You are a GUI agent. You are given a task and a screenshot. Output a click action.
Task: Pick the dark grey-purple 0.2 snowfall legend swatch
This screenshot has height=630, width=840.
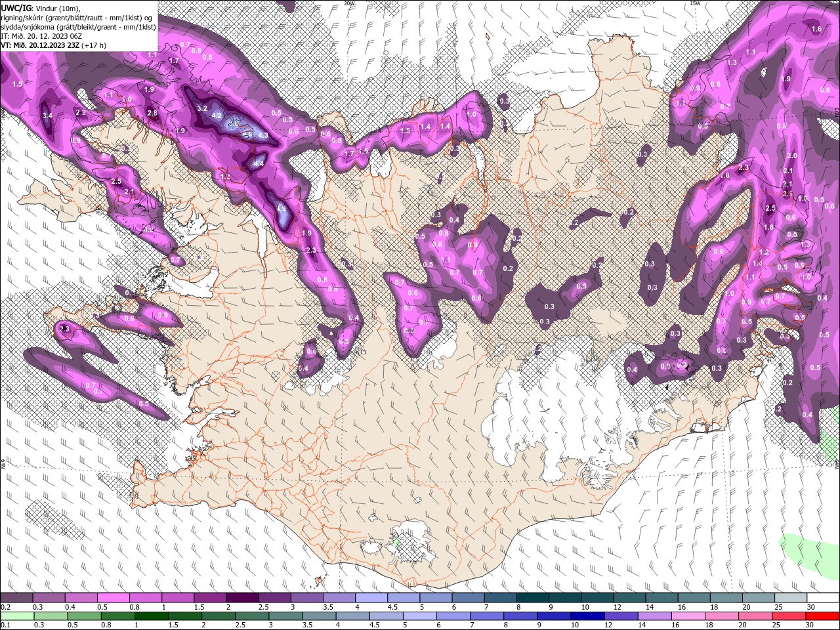[x=16, y=598]
